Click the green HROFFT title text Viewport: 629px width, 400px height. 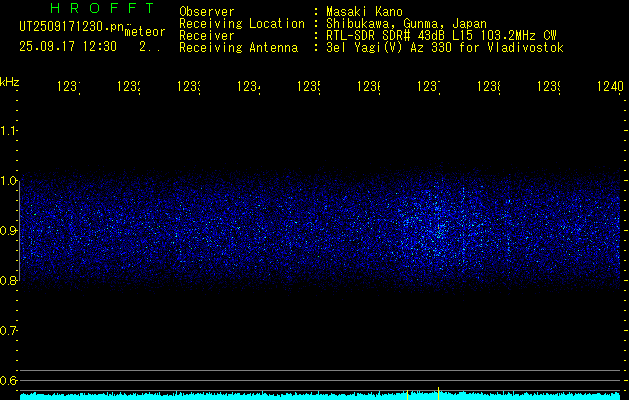click(102, 8)
